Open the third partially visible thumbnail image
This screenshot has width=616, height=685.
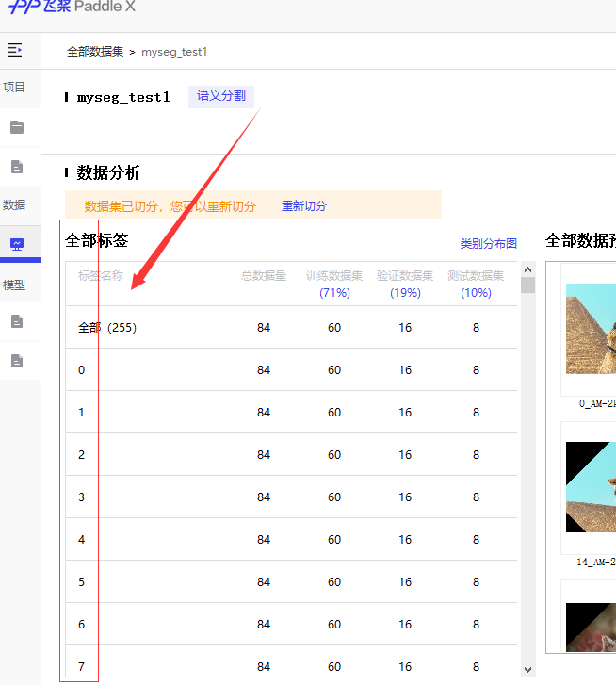click(591, 627)
